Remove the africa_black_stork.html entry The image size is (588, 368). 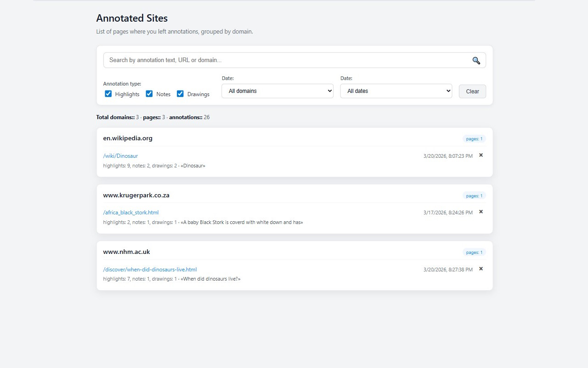(481, 212)
